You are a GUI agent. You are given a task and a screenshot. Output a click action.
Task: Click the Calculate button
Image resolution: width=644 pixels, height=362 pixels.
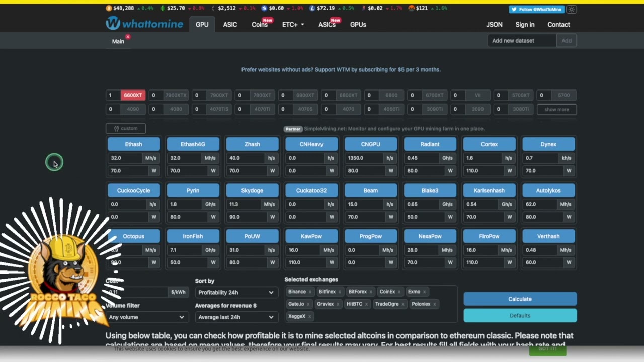520,299
